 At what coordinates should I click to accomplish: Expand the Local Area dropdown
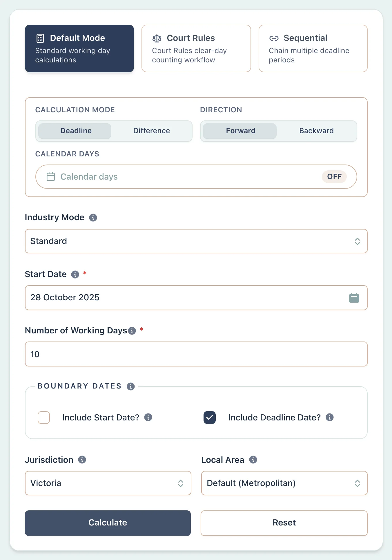pos(284,483)
